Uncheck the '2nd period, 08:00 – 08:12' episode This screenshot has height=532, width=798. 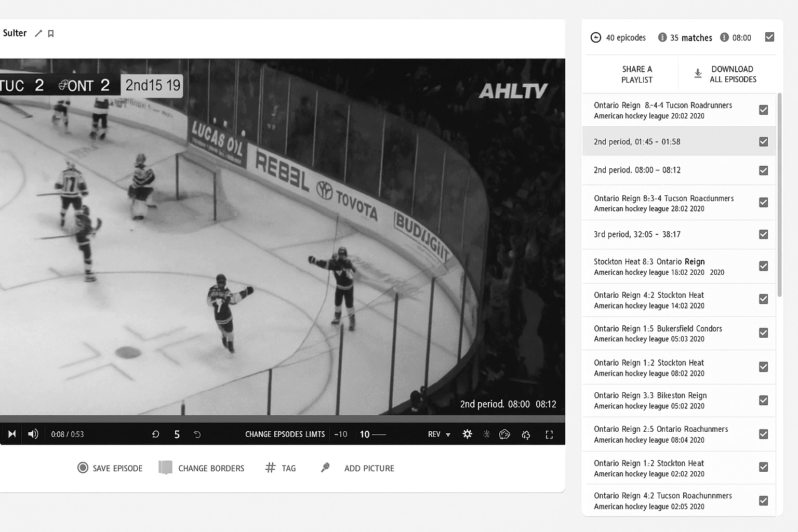[763, 170]
